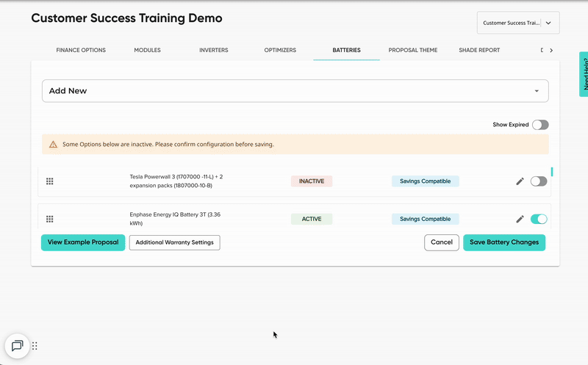The width and height of the screenshot is (588, 365).
Task: Open the Shade Report tab
Action: click(x=478, y=51)
